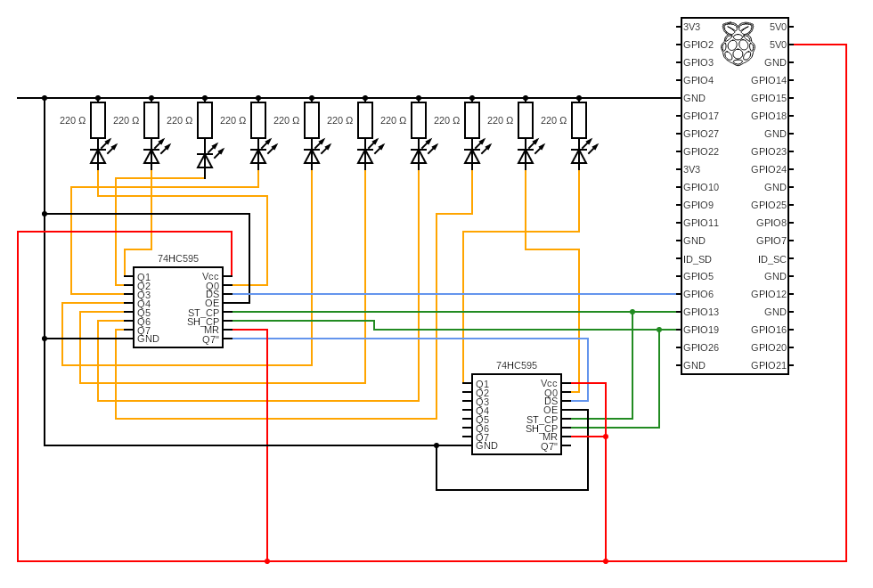The height and width of the screenshot is (588, 873).
Task: Select the GPIO25 pin label
Action: click(x=768, y=205)
